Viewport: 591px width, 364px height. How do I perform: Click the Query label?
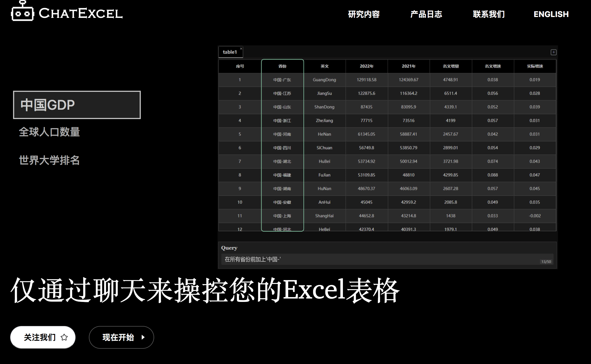(229, 248)
